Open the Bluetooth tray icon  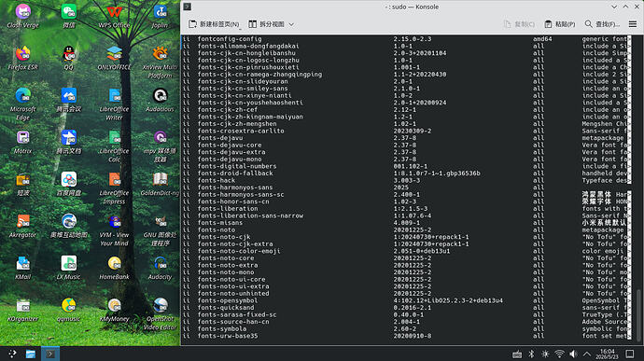pyautogui.click(x=531, y=354)
